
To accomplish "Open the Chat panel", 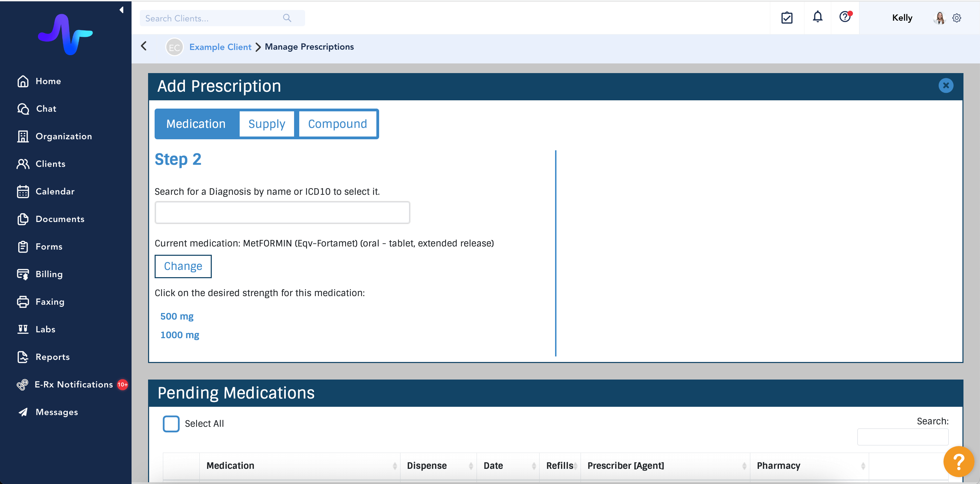I will (46, 109).
